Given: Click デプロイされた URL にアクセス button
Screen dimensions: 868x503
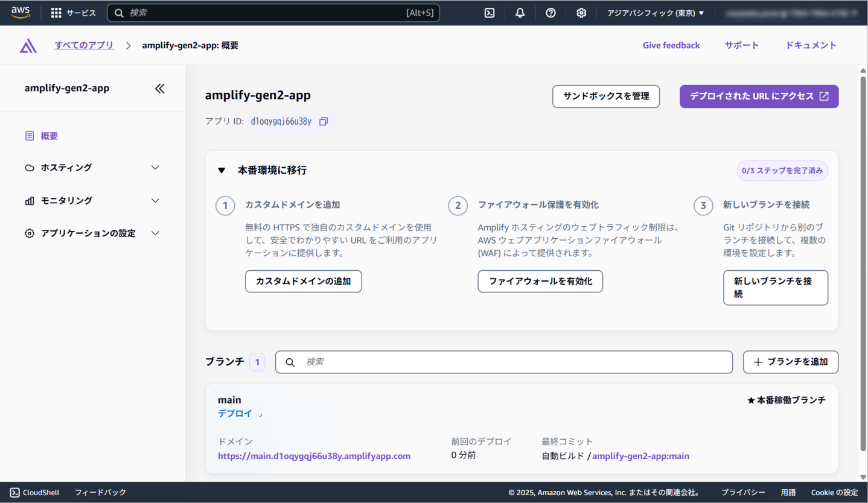Looking at the screenshot, I should click(759, 96).
